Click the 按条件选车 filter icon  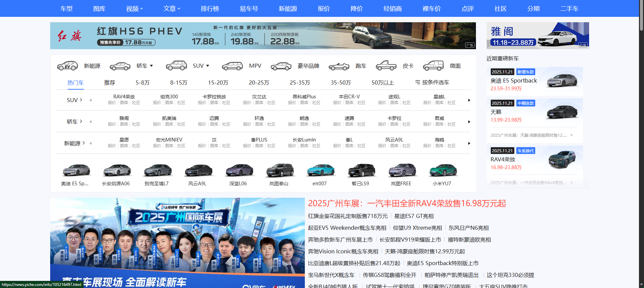[x=418, y=82]
